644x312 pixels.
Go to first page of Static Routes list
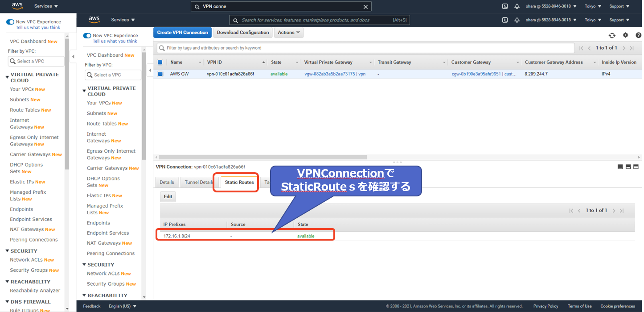571,210
